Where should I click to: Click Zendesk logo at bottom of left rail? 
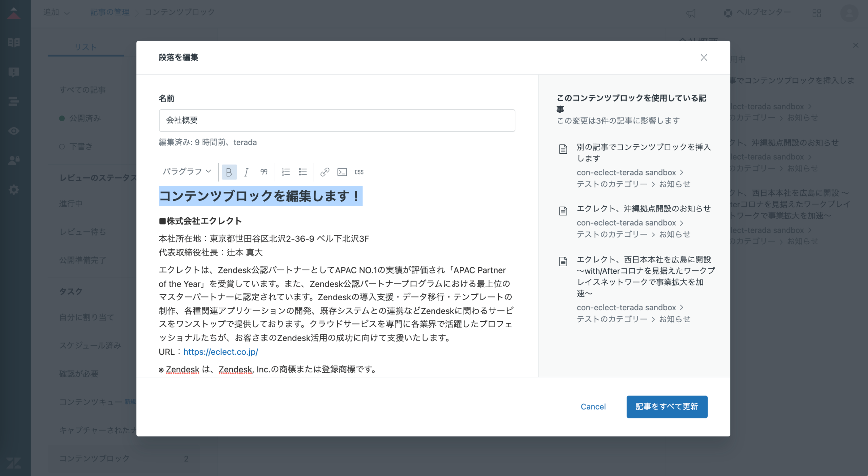[x=14, y=462]
